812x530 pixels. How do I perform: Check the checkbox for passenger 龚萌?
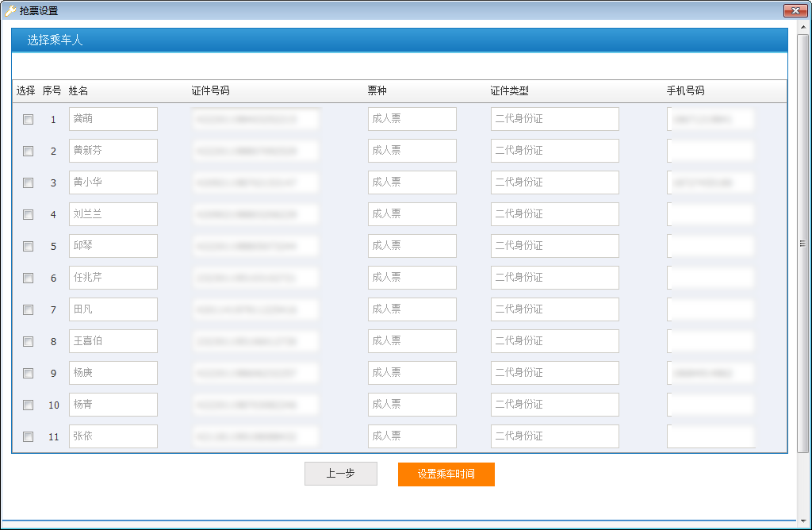[x=28, y=120]
